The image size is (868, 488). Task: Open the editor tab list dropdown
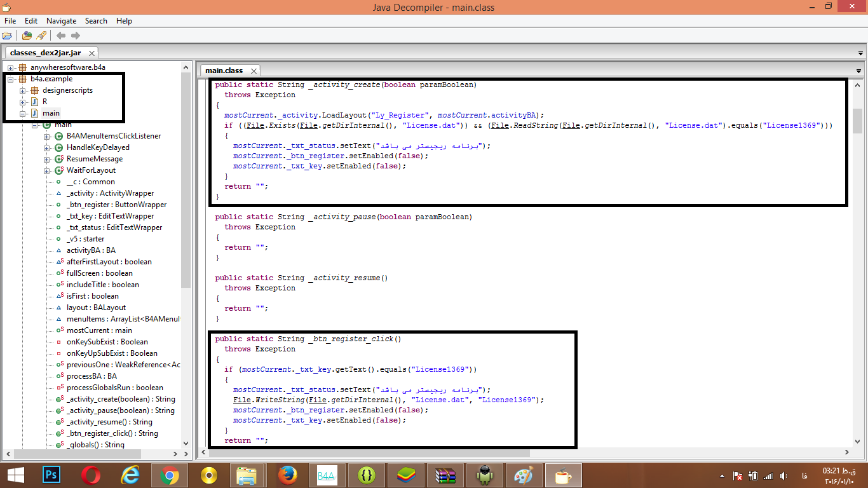[858, 71]
